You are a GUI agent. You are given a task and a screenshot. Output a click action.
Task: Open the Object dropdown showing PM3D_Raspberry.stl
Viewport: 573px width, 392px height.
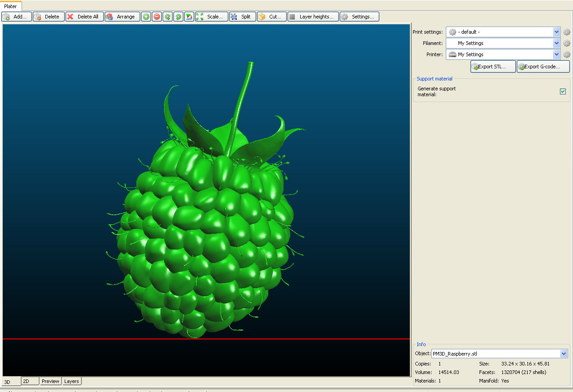point(564,354)
